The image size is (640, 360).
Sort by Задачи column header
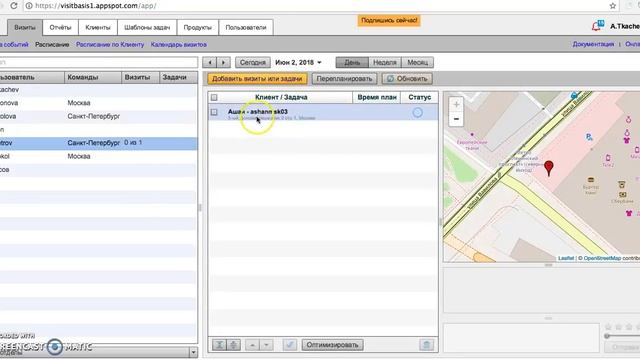tap(178, 77)
